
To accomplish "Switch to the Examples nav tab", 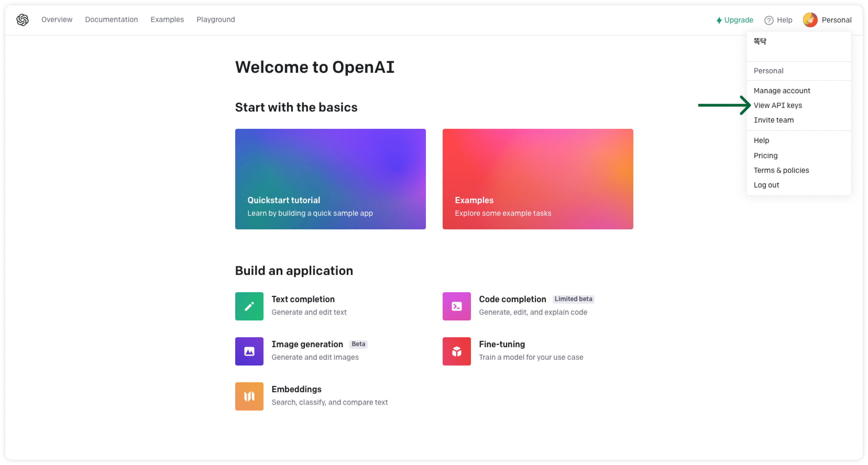I will tap(167, 20).
